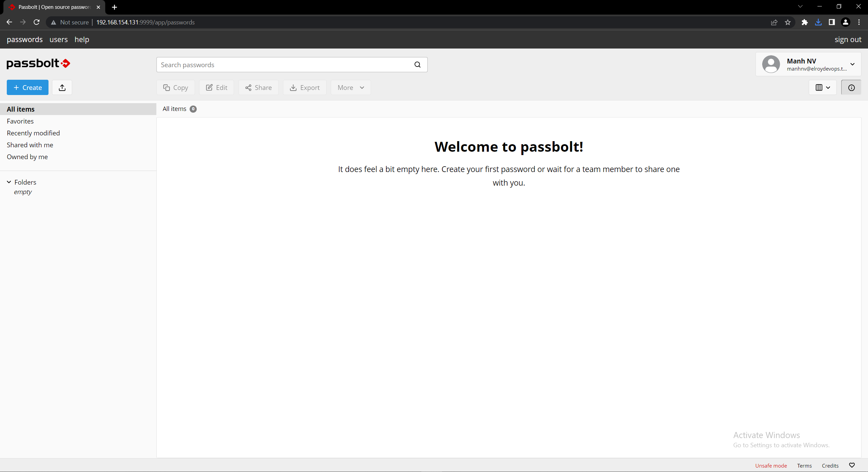Click the search magnifier icon
The width and height of the screenshot is (868, 472).
pos(418,65)
